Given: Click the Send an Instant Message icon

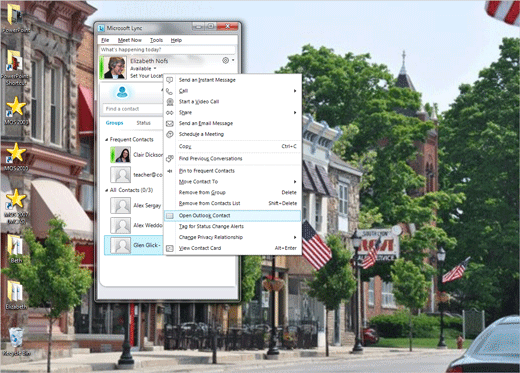Looking at the screenshot, I should pos(170,80).
